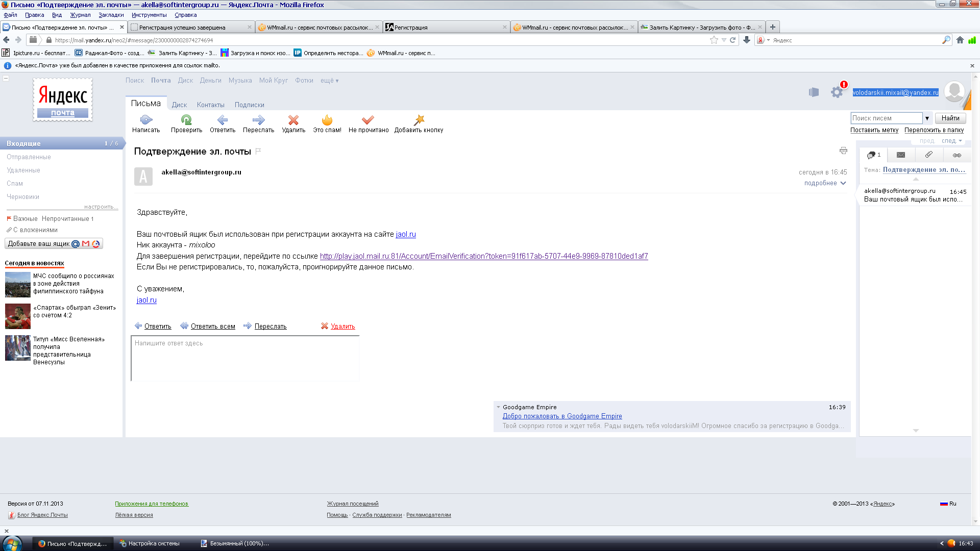Viewport: 980px width, 551px height.
Task: Click the themes icon beside the gear
Action: (814, 92)
